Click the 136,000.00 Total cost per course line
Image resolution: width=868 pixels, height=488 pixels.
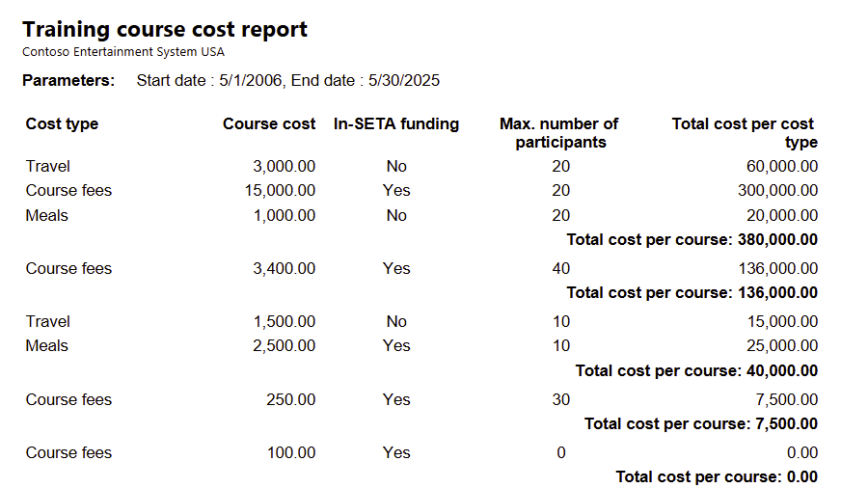click(x=692, y=293)
